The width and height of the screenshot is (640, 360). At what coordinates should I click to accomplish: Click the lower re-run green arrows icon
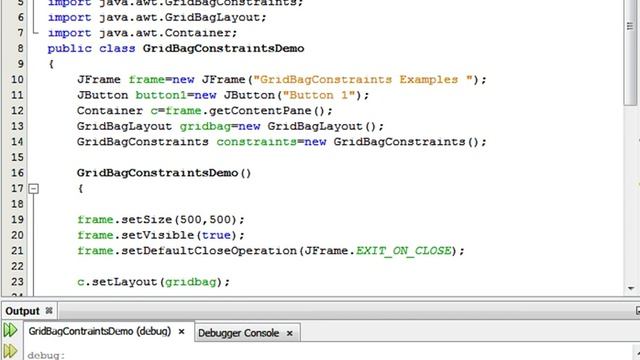tap(10, 351)
